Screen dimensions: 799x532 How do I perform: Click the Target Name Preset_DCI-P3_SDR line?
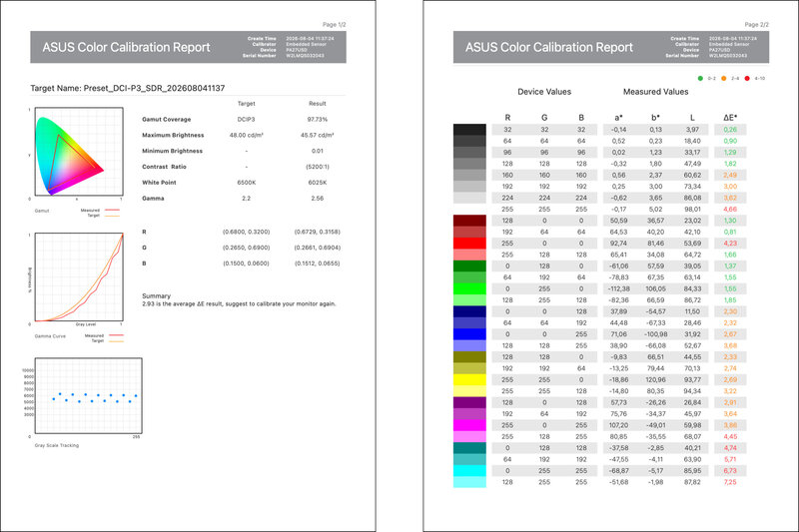tap(128, 88)
